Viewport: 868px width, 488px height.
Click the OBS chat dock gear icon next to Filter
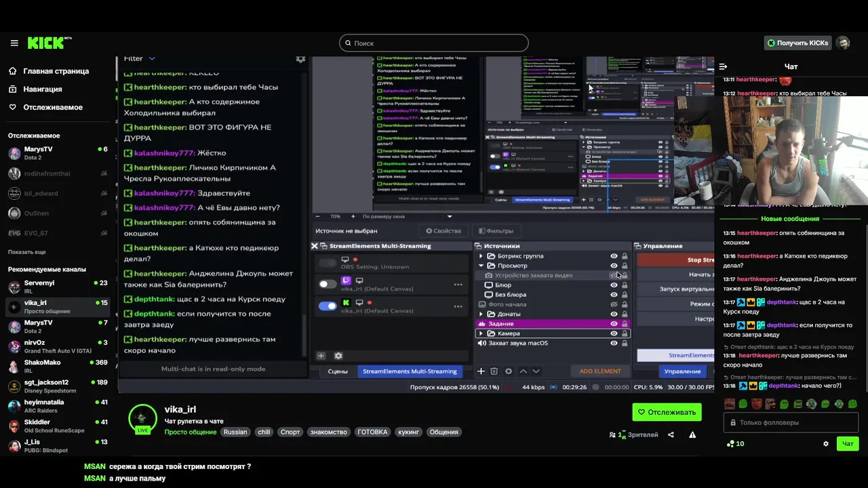[x=300, y=59]
